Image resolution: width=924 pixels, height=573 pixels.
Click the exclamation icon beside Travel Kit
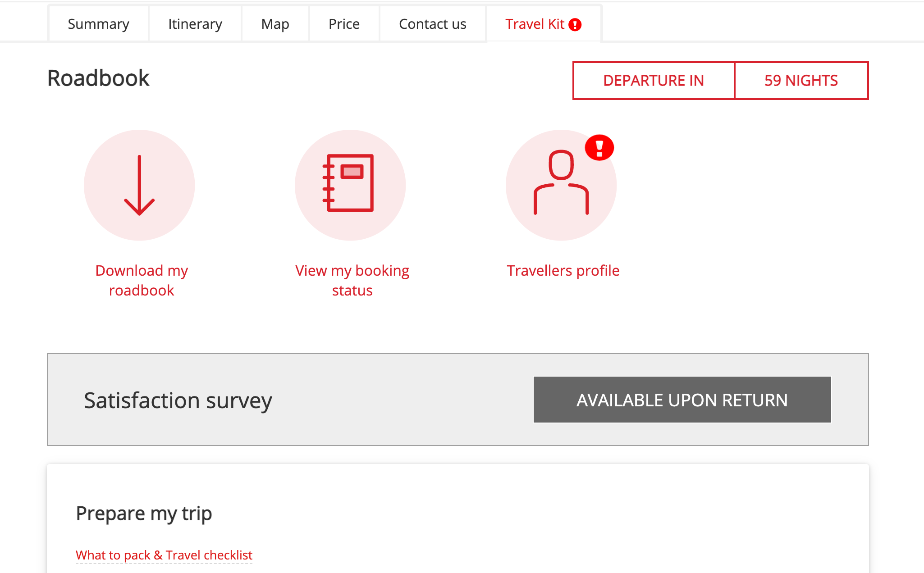575,24
